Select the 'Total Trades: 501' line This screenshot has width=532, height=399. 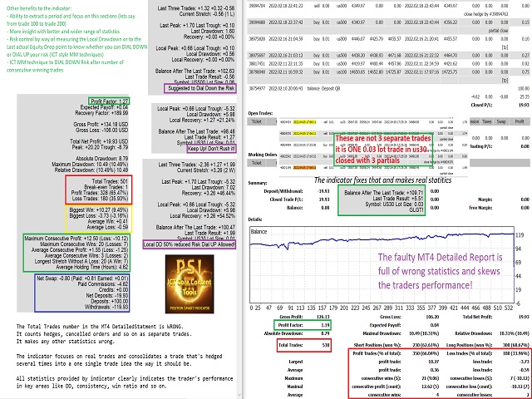click(x=110, y=181)
